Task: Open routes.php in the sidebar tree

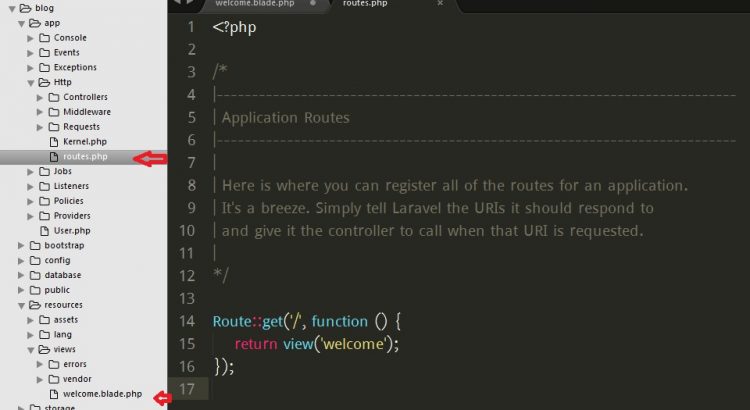Action: click(84, 157)
